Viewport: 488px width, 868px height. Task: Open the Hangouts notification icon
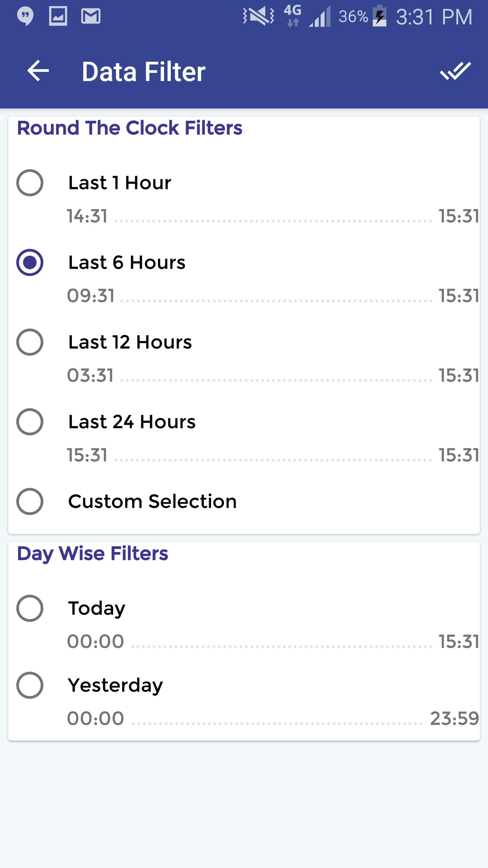pos(25,16)
